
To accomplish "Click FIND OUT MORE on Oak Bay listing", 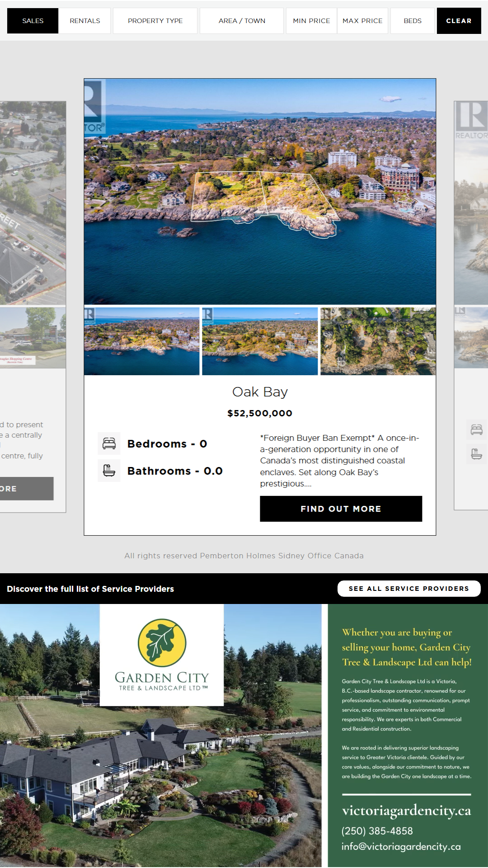I will [341, 509].
